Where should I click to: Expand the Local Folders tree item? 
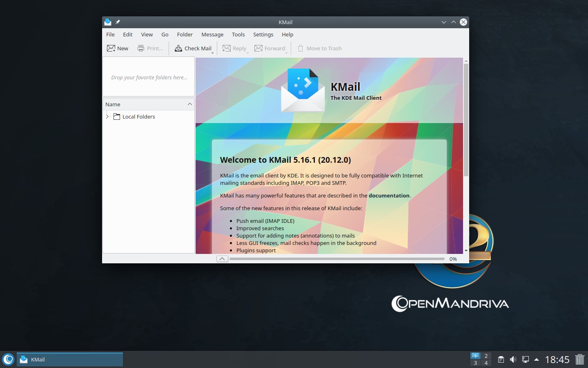click(x=107, y=117)
